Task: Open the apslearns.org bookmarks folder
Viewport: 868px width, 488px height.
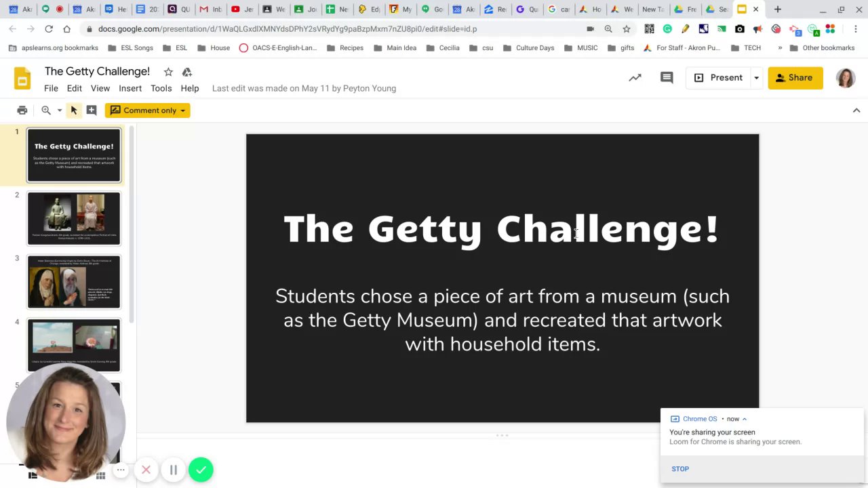Action: (x=54, y=48)
